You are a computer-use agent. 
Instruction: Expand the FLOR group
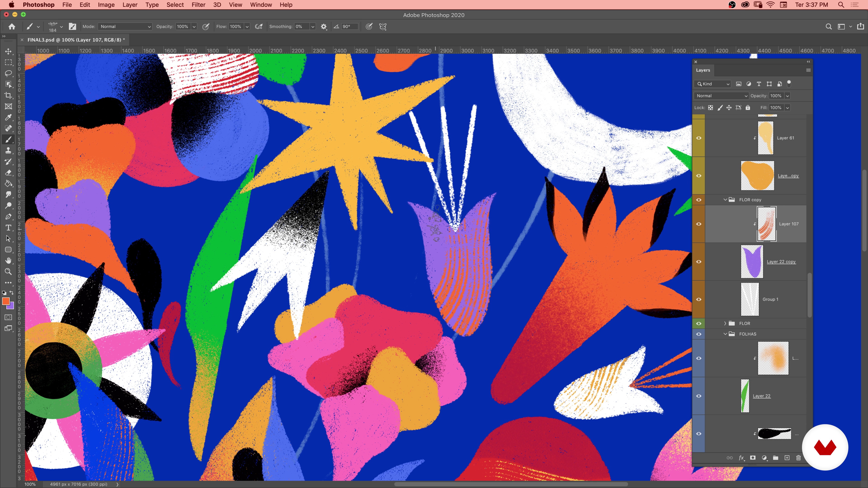pyautogui.click(x=725, y=323)
